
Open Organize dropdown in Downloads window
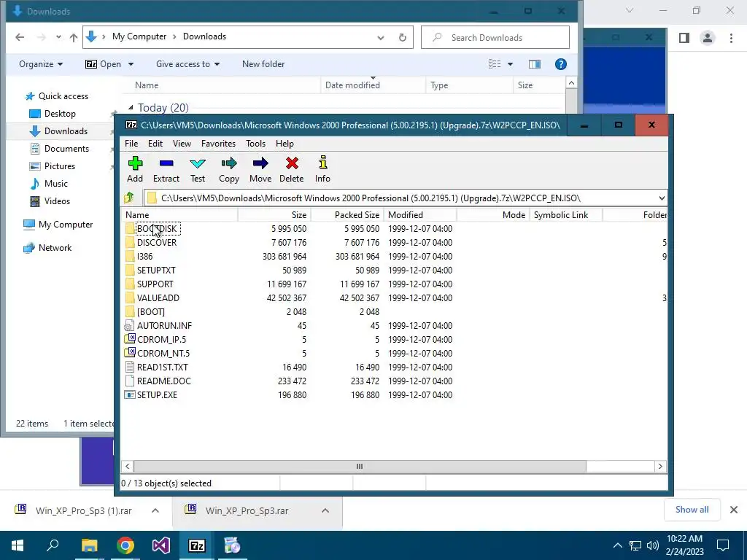pos(41,64)
